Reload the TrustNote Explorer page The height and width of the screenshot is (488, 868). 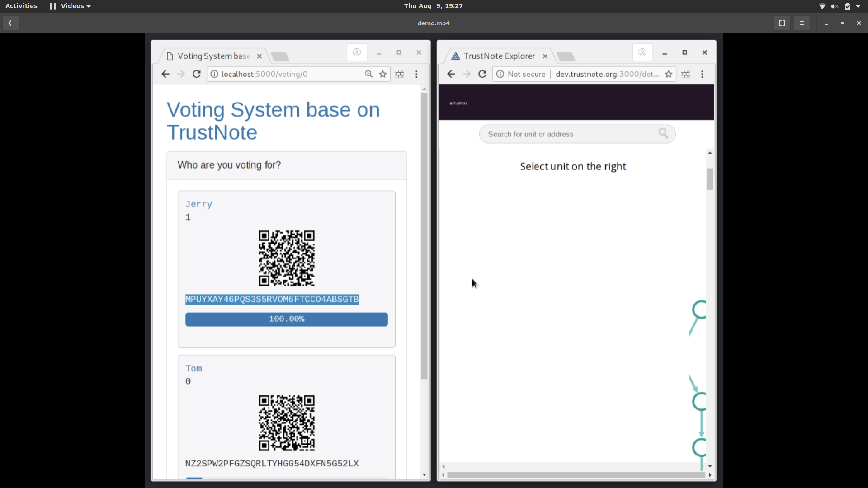[x=482, y=74]
